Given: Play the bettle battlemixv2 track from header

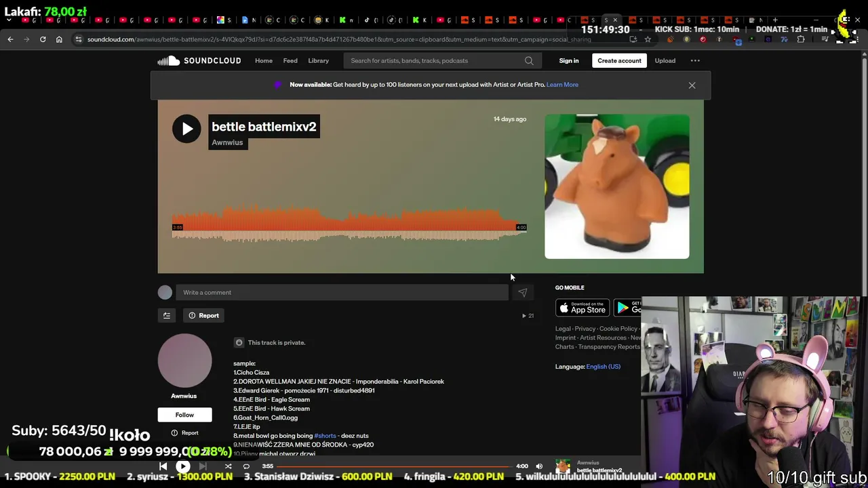Looking at the screenshot, I should pyautogui.click(x=186, y=129).
